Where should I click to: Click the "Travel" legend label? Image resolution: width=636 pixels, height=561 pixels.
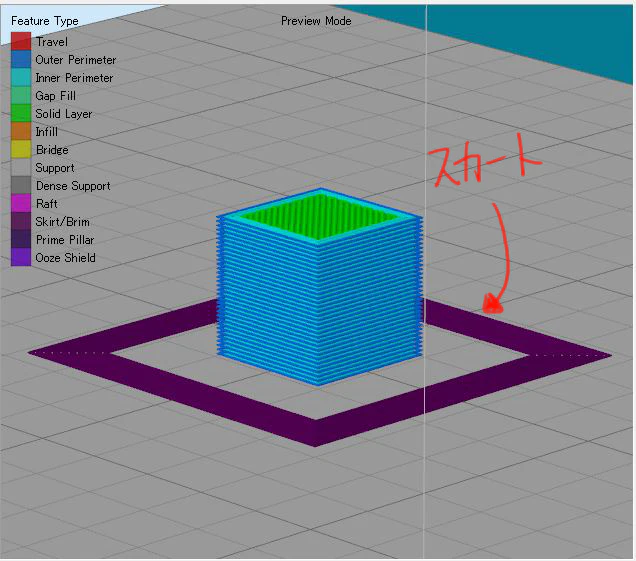(52, 42)
